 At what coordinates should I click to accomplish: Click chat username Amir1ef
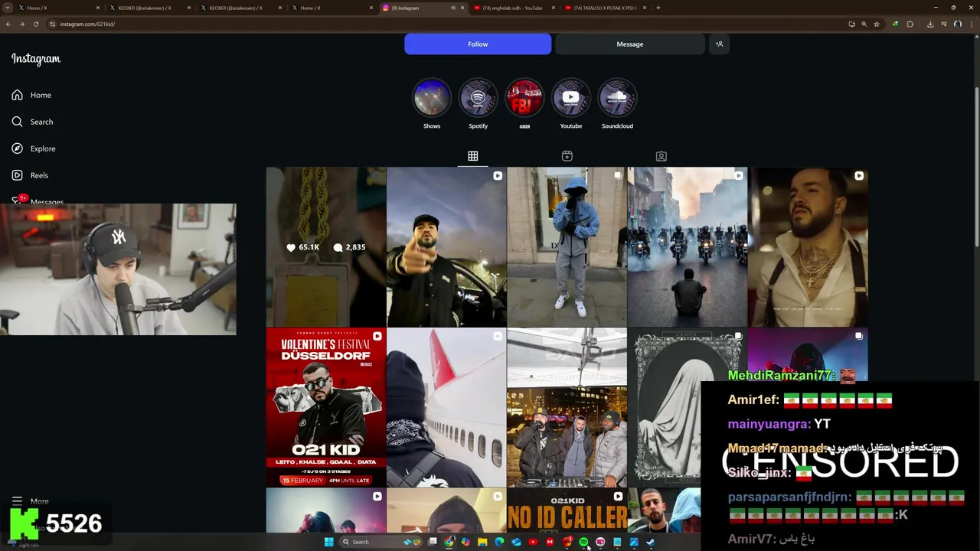click(752, 399)
